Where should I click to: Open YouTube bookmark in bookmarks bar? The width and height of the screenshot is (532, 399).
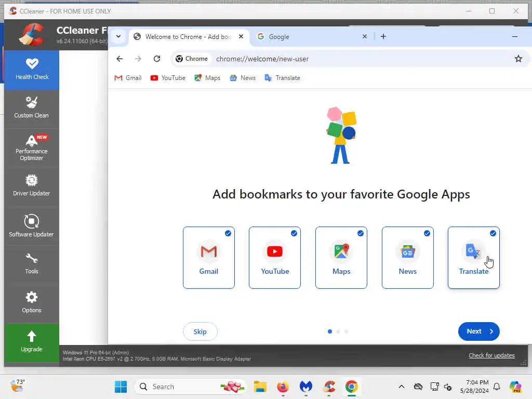168,78
